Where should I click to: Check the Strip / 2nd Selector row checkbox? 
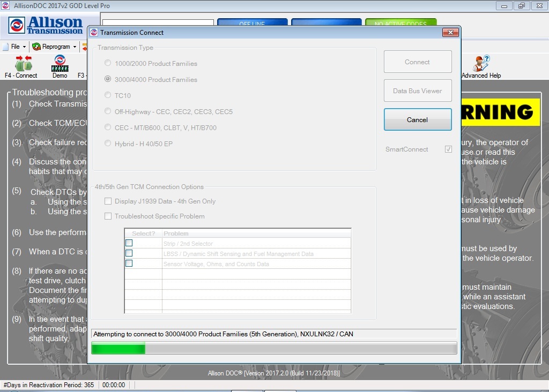coord(129,243)
